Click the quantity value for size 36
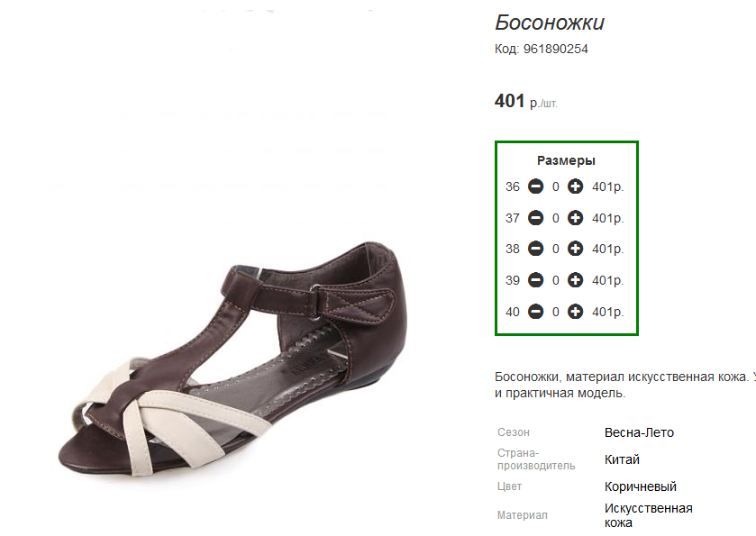 pos(556,187)
